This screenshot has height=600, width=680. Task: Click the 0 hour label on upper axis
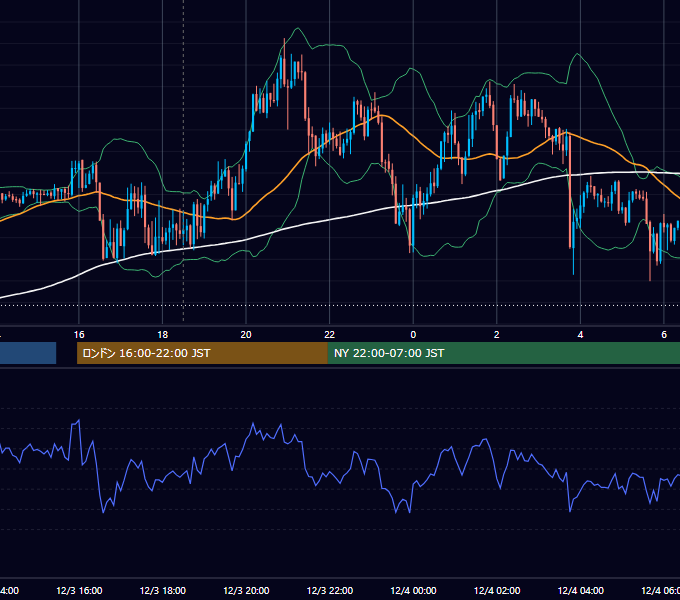point(413,335)
